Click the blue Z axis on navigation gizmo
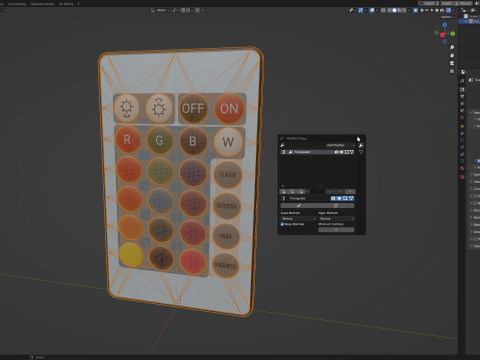The width and height of the screenshot is (480, 360). click(445, 25)
